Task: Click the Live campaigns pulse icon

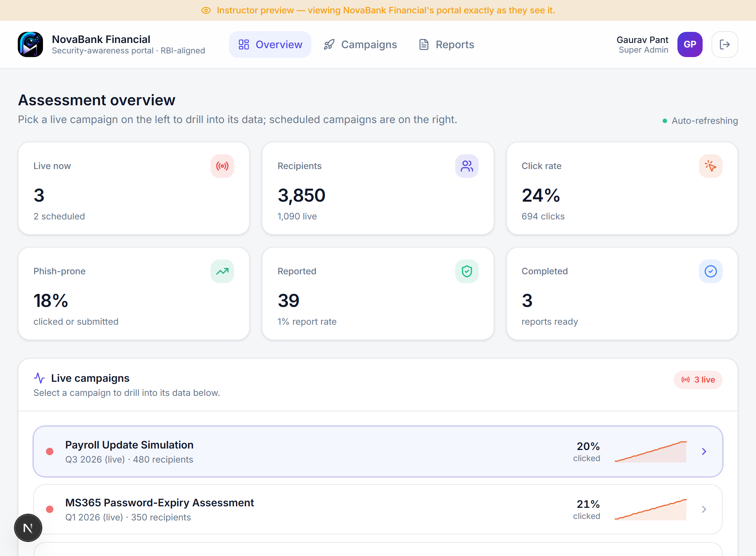Action: coord(39,378)
